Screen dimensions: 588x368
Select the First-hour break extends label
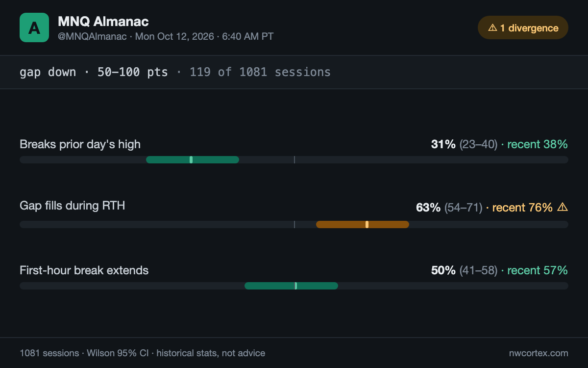coord(84,270)
